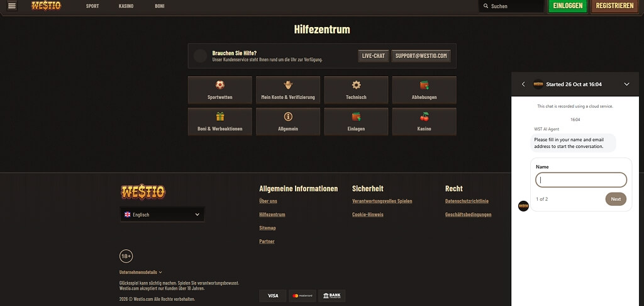Click the Started 26 Oct at 16:04 title
644x306 pixels.
[574, 84]
